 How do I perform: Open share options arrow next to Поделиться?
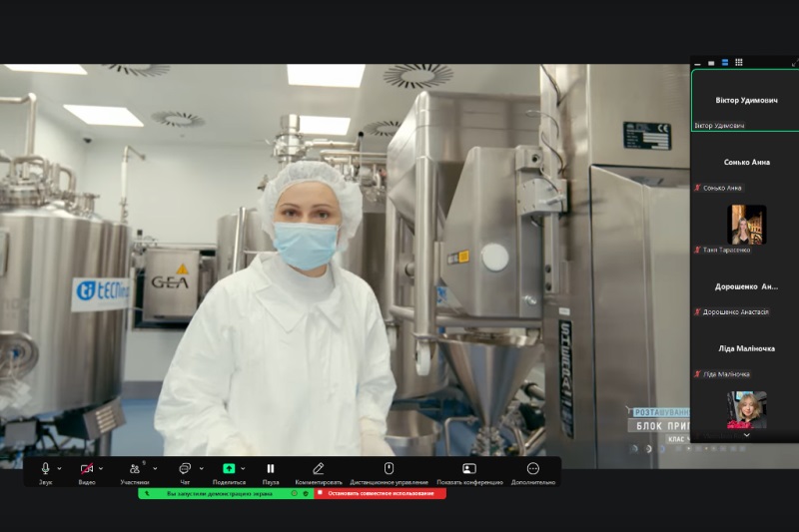pos(243,469)
